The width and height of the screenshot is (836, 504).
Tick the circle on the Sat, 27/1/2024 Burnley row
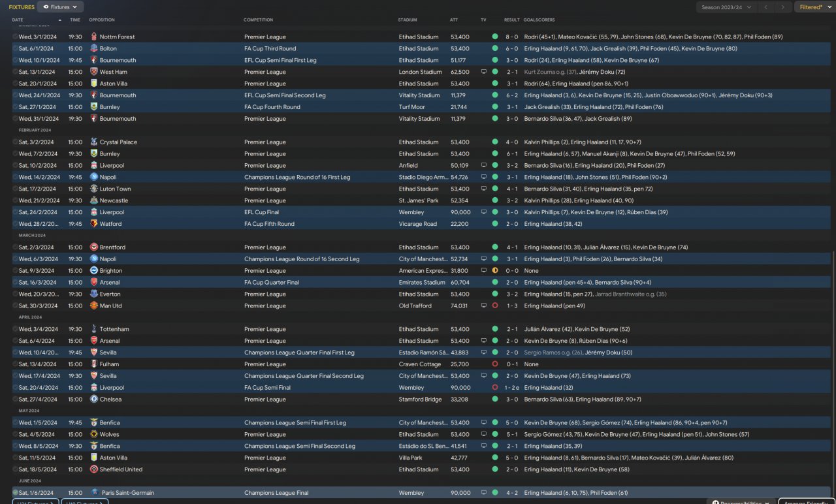point(15,108)
